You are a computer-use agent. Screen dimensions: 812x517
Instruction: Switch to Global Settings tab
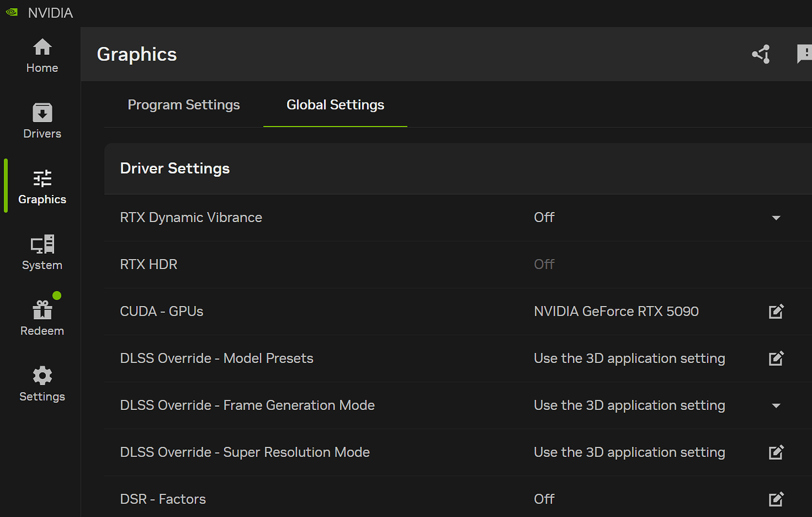tap(335, 105)
